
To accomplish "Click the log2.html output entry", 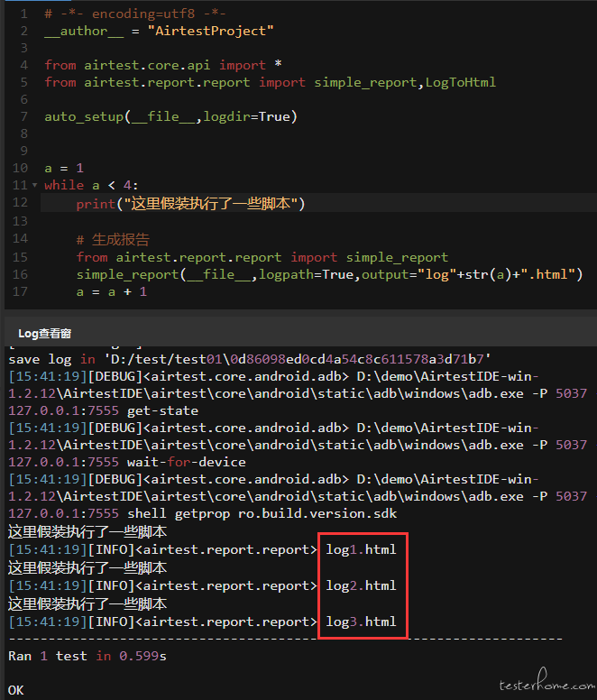I will click(361, 585).
